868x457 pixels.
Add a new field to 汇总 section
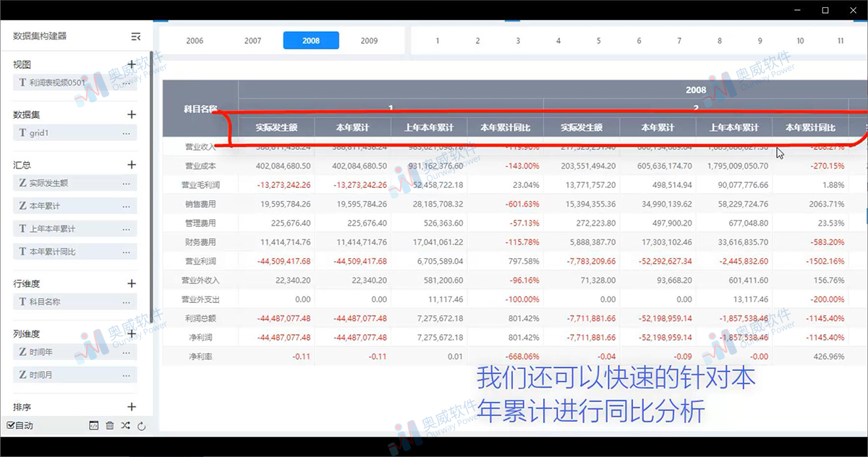(132, 165)
